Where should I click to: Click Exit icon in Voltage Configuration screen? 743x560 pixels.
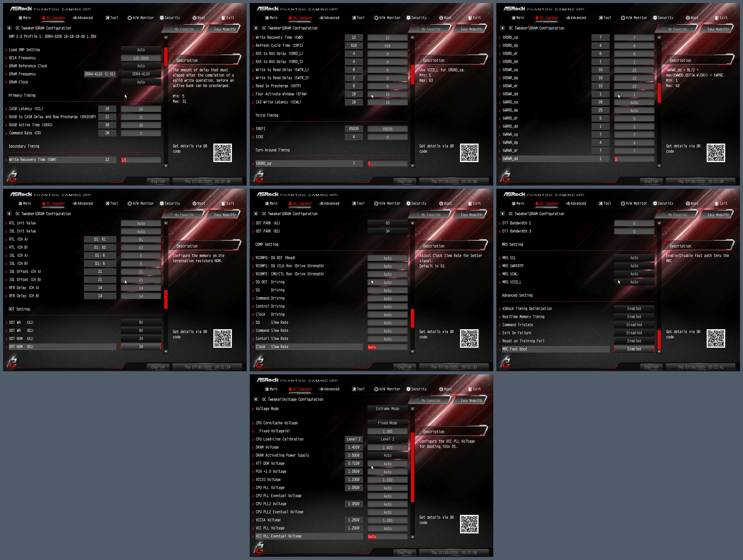(470, 389)
